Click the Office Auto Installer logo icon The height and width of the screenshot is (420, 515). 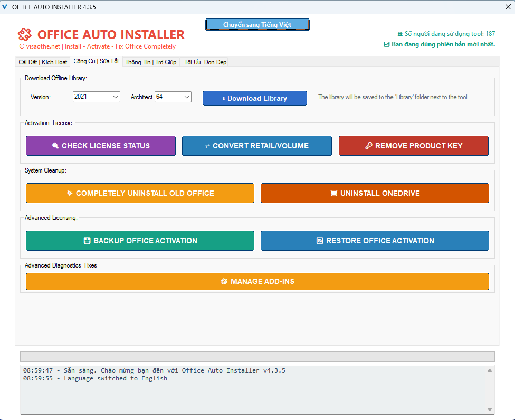pos(25,34)
